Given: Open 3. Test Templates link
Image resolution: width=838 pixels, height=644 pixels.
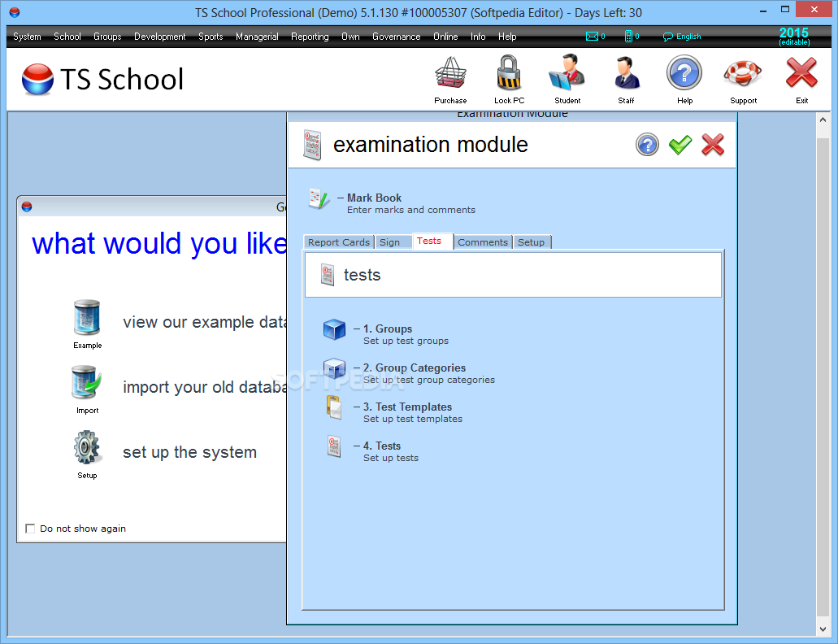Looking at the screenshot, I should (407, 407).
